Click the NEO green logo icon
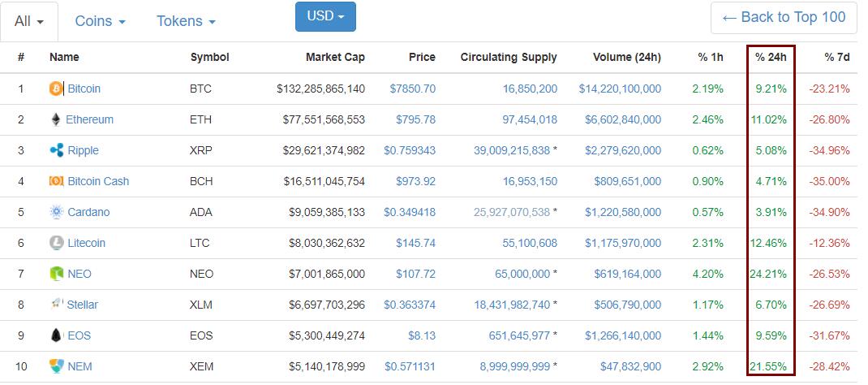This screenshot has height=385, width=868. 56,274
